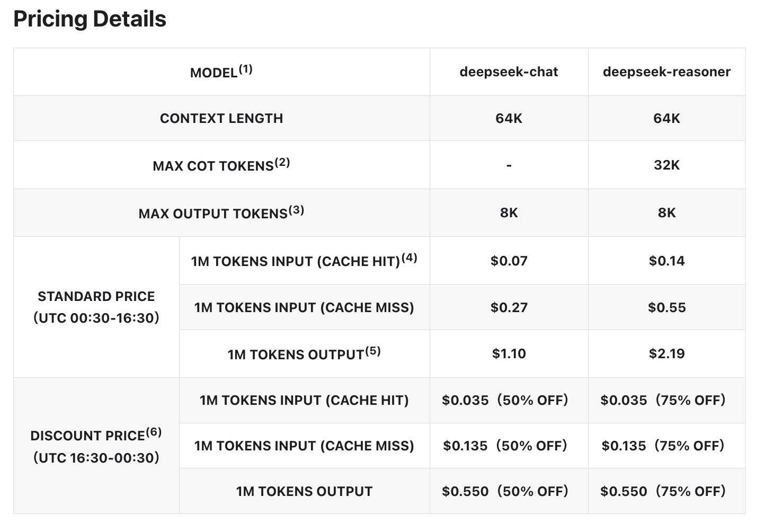
Task: Click 8K under deepseek-chat
Action: (x=509, y=212)
